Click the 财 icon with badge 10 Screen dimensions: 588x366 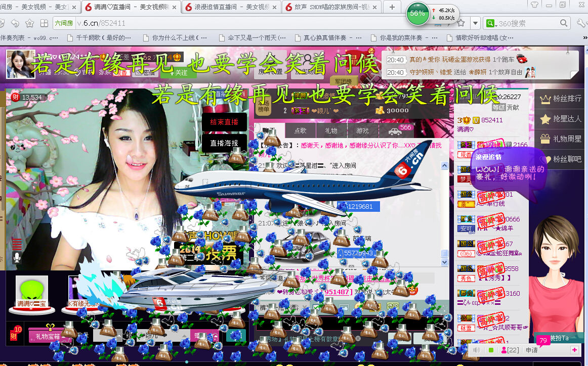15,333
